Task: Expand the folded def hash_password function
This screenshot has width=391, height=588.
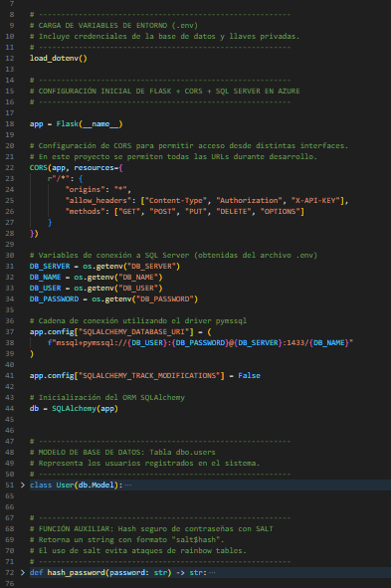Action: (x=23, y=573)
